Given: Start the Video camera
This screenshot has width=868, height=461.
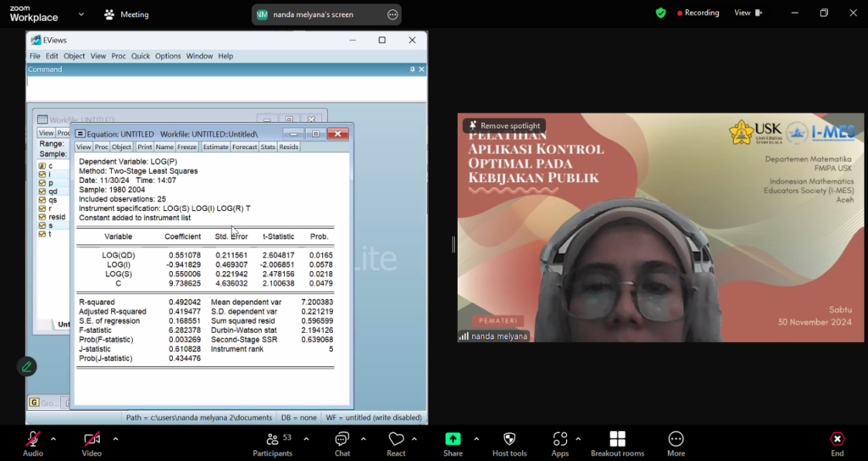Looking at the screenshot, I should pyautogui.click(x=92, y=439).
